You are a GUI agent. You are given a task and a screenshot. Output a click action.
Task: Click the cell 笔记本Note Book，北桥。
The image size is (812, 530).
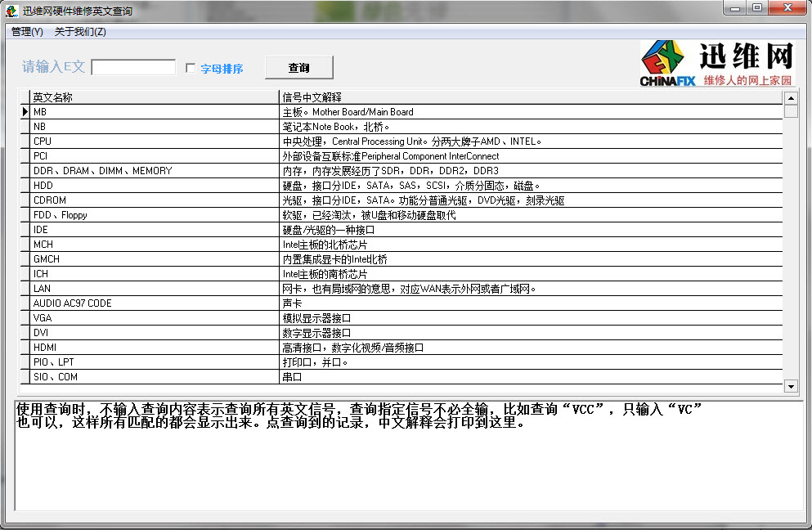[x=531, y=127]
